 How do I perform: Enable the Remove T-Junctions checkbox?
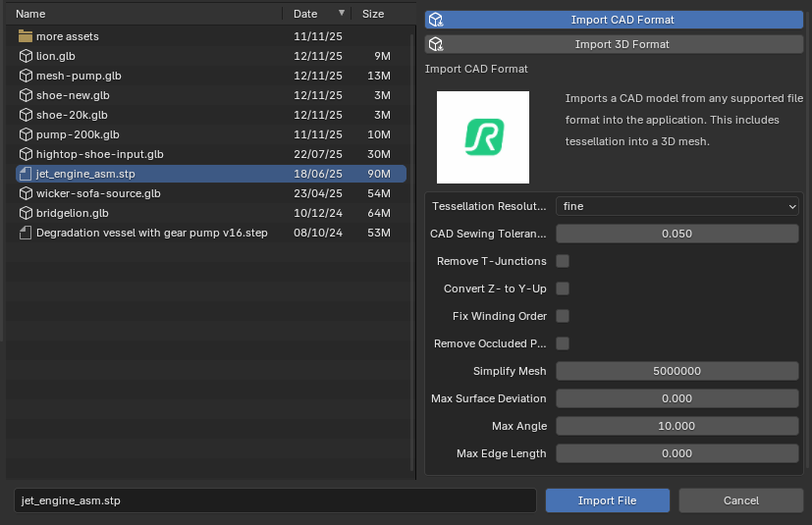point(563,261)
